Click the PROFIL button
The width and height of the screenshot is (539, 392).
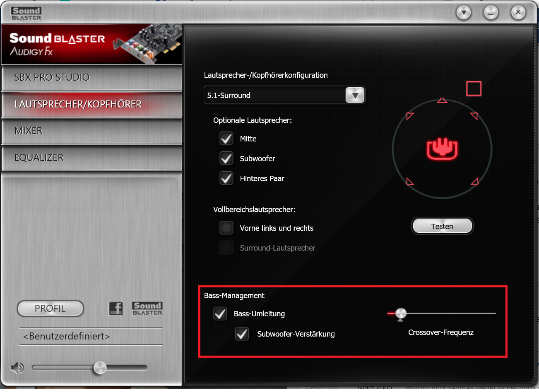(50, 308)
